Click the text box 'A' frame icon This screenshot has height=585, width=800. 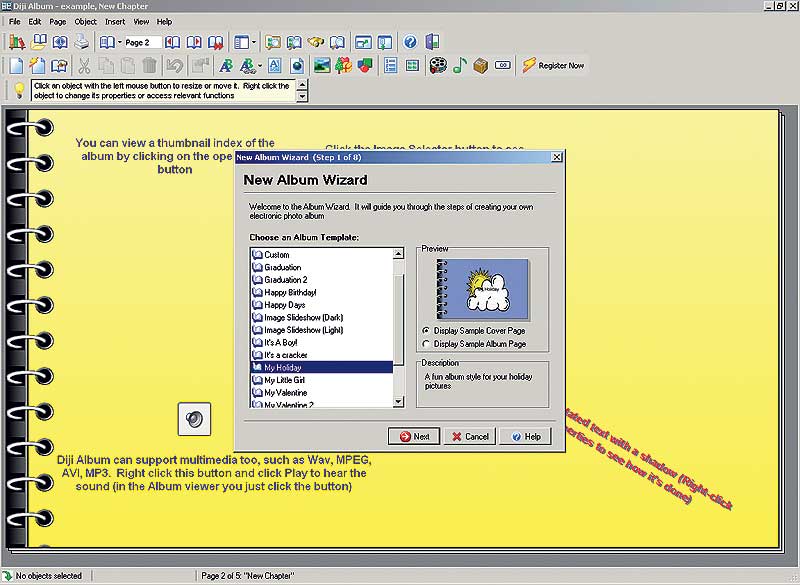274,65
